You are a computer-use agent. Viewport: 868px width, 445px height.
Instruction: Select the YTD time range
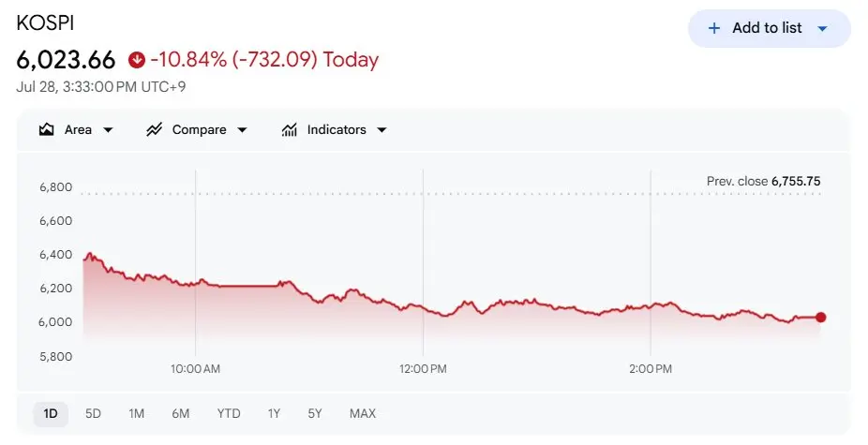[x=229, y=413]
